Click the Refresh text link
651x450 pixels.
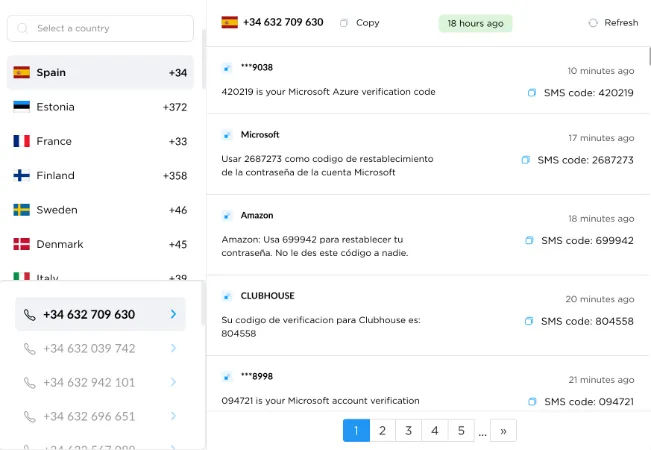[x=621, y=22]
